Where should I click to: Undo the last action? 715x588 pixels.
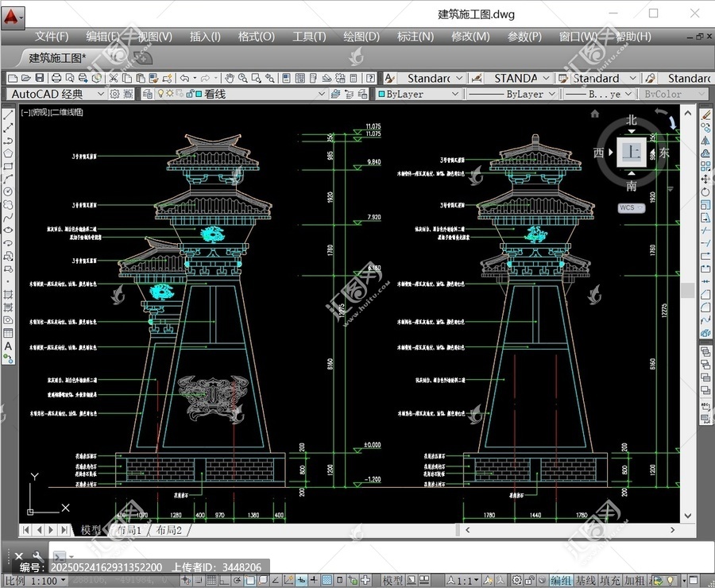click(184, 78)
